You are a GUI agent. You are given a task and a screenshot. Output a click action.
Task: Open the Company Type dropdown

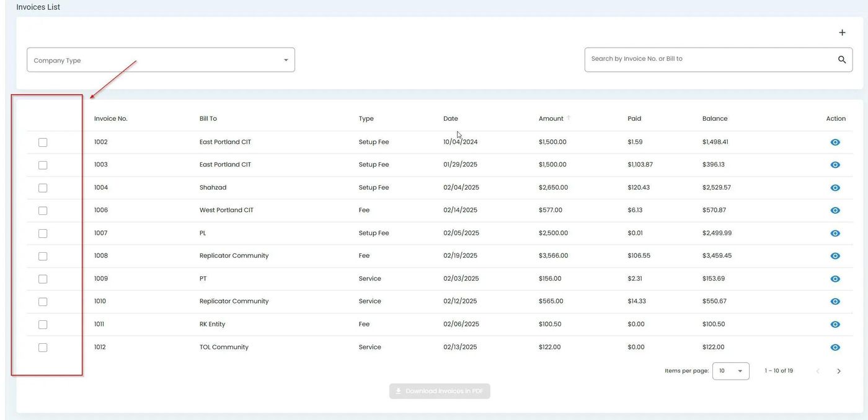[x=161, y=60]
